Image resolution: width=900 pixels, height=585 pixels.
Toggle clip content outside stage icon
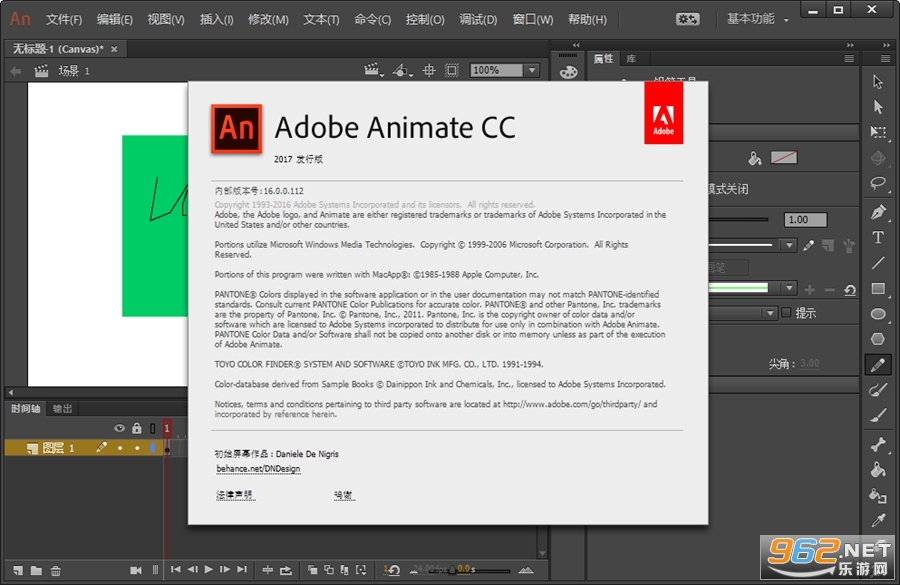[452, 70]
